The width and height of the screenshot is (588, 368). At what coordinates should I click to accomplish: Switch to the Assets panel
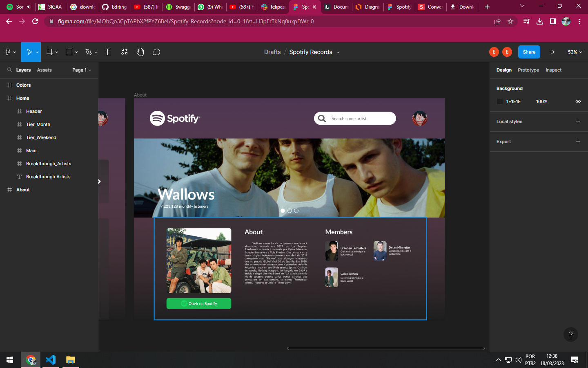pyautogui.click(x=44, y=70)
